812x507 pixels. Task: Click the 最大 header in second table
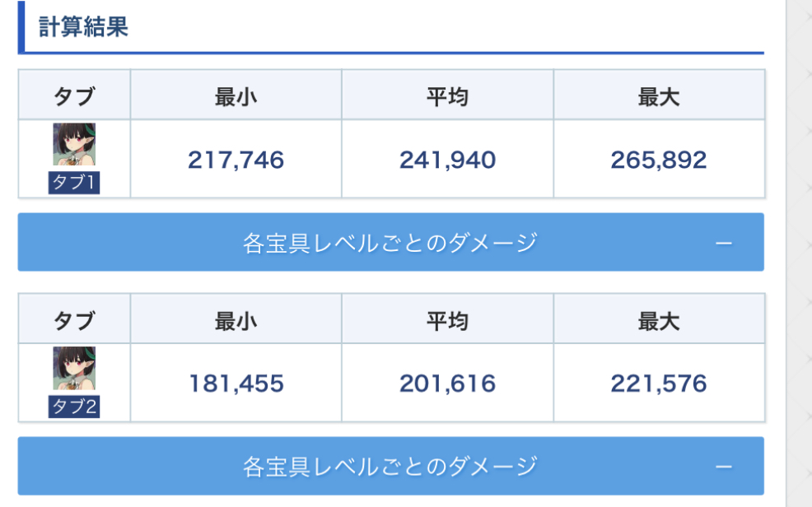point(659,320)
